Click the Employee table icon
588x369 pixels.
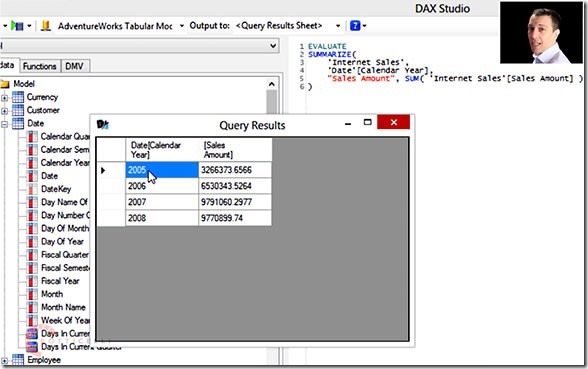(18, 360)
